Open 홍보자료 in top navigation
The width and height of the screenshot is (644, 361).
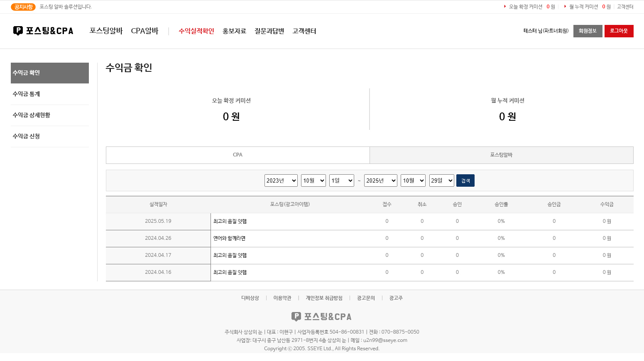[234, 31]
